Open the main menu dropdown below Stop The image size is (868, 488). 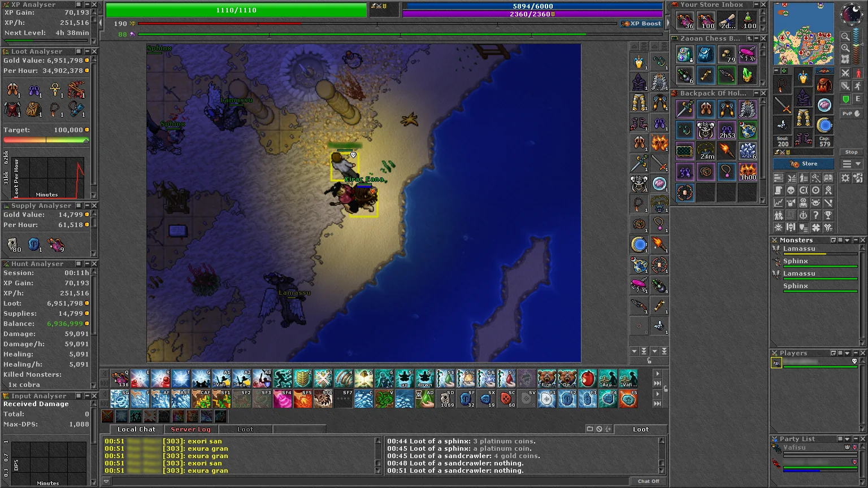851,164
